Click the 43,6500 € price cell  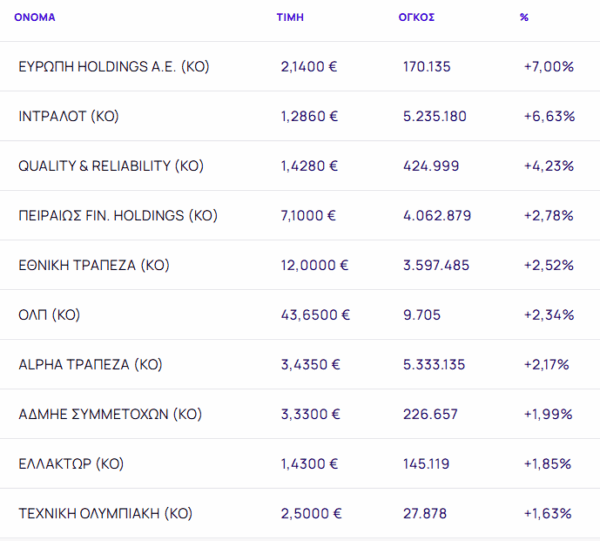(x=316, y=315)
